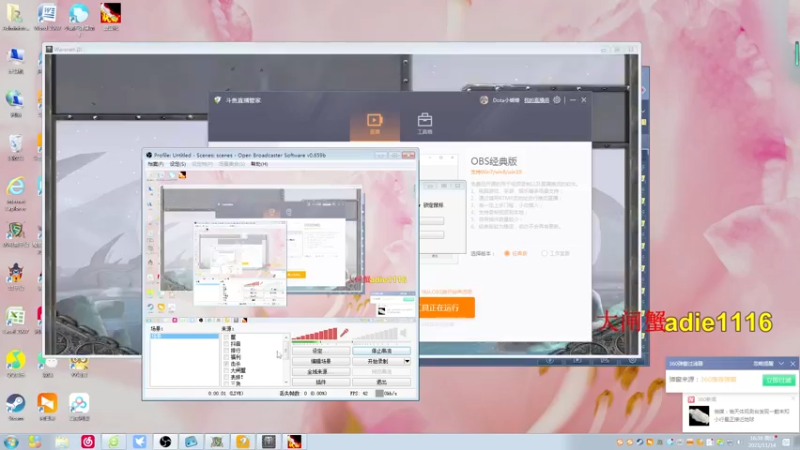Select the 工作室版 radio button
Image resolution: width=800 pixels, height=450 pixels.
[544, 254]
